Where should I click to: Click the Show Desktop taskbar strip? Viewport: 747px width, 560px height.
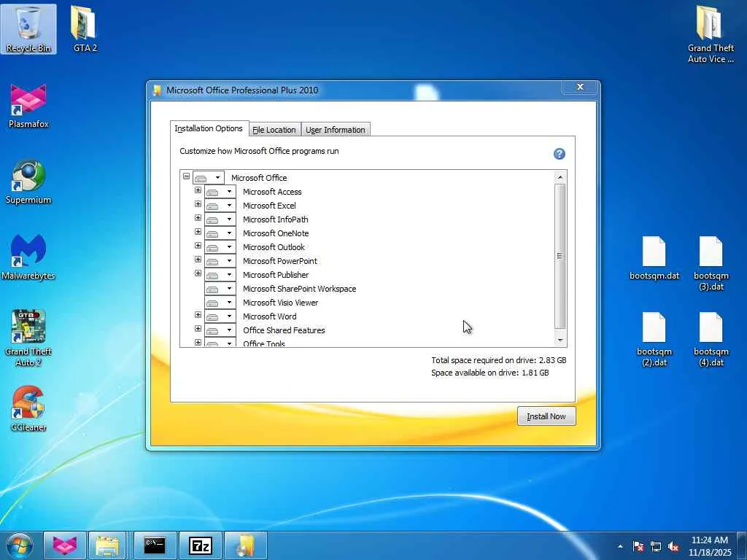[742, 545]
